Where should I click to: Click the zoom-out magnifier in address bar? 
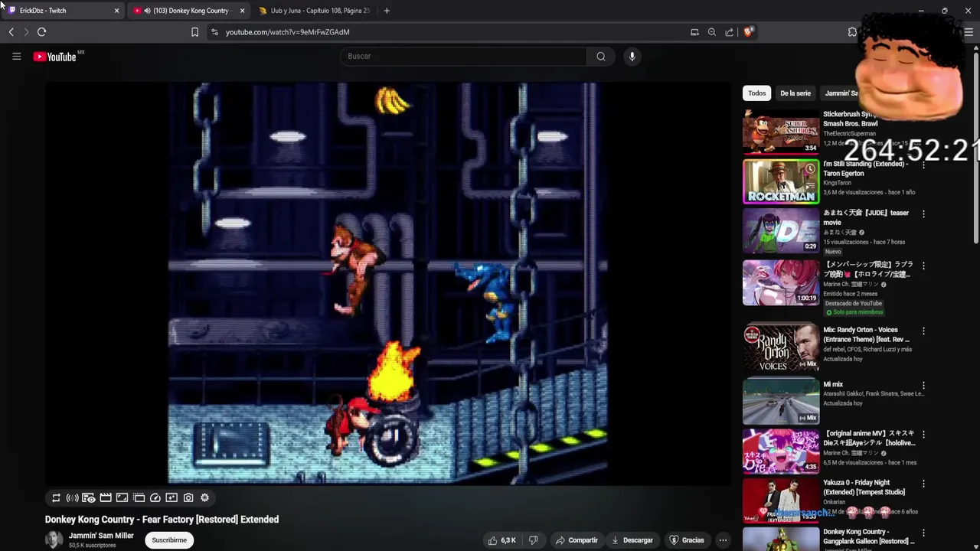(712, 32)
